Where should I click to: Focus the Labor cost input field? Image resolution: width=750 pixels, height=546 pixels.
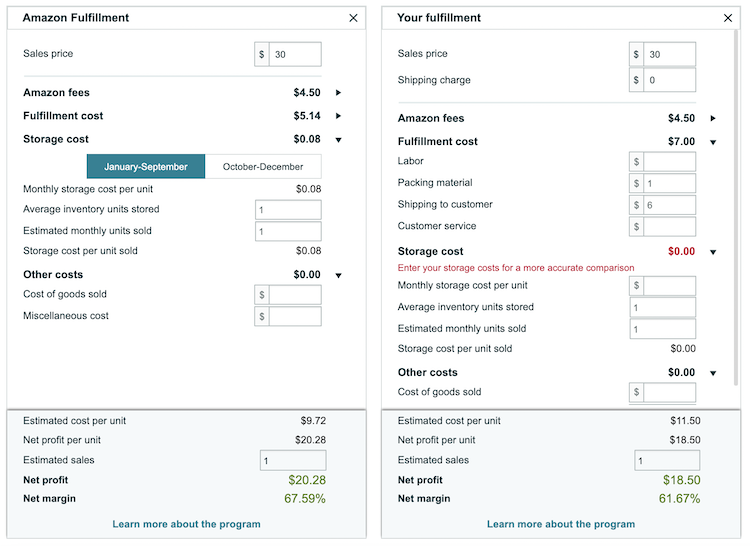click(669, 161)
